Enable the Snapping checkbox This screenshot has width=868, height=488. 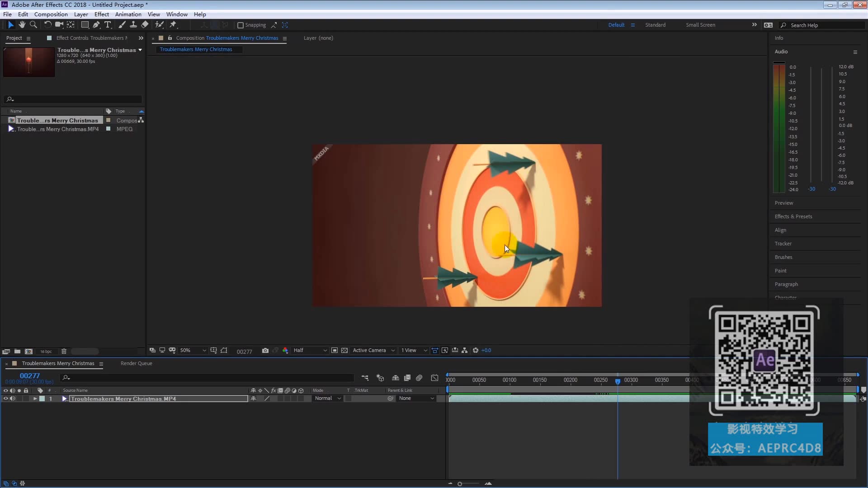[x=241, y=25]
